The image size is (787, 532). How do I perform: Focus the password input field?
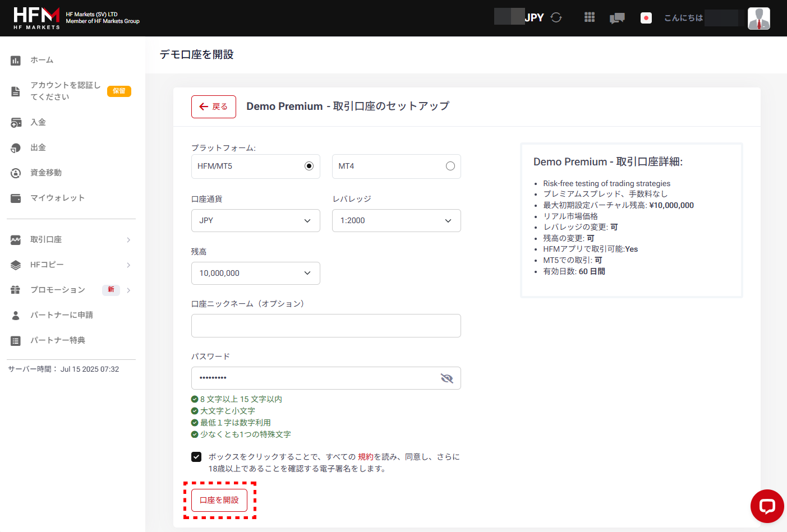[x=326, y=378]
